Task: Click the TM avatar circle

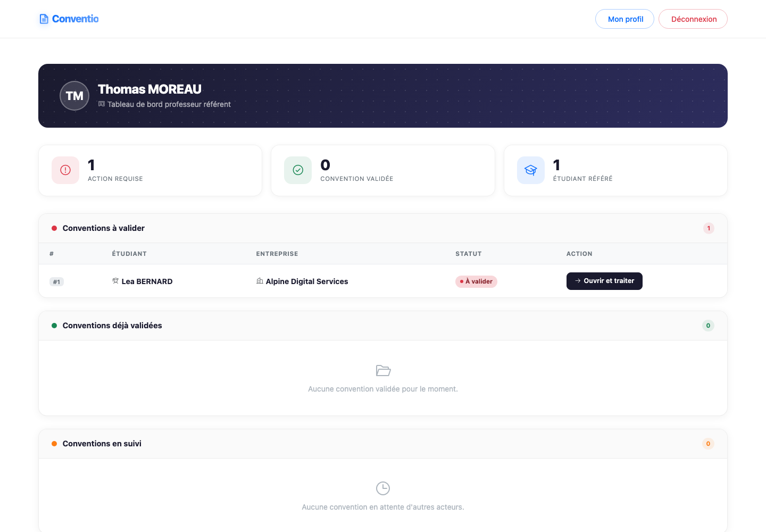Action: [x=74, y=96]
